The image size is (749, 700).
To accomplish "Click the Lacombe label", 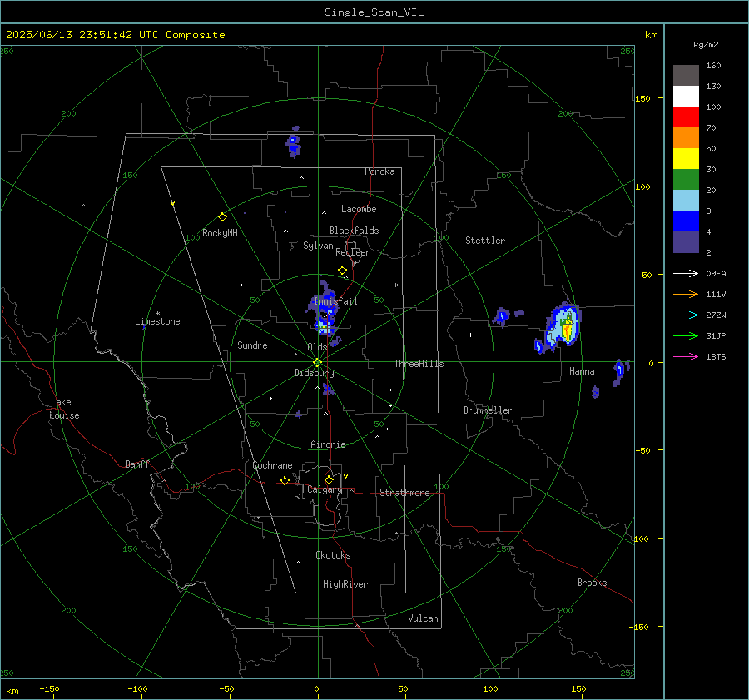I will [359, 209].
